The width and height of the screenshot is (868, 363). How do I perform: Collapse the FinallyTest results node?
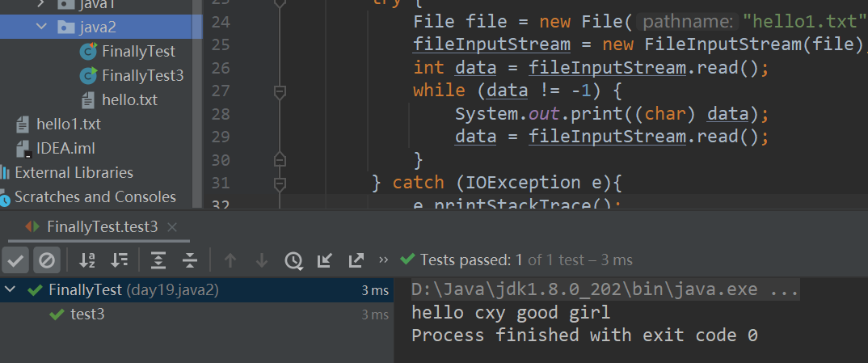coord(11,289)
